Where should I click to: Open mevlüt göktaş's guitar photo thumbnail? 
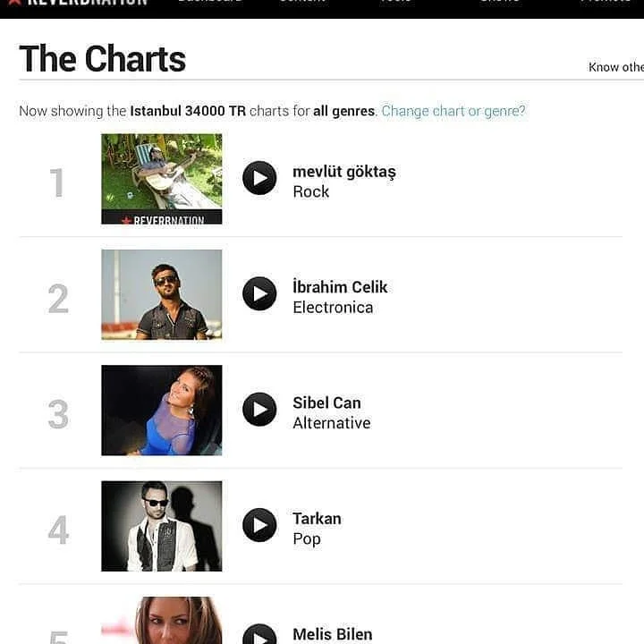point(162,179)
